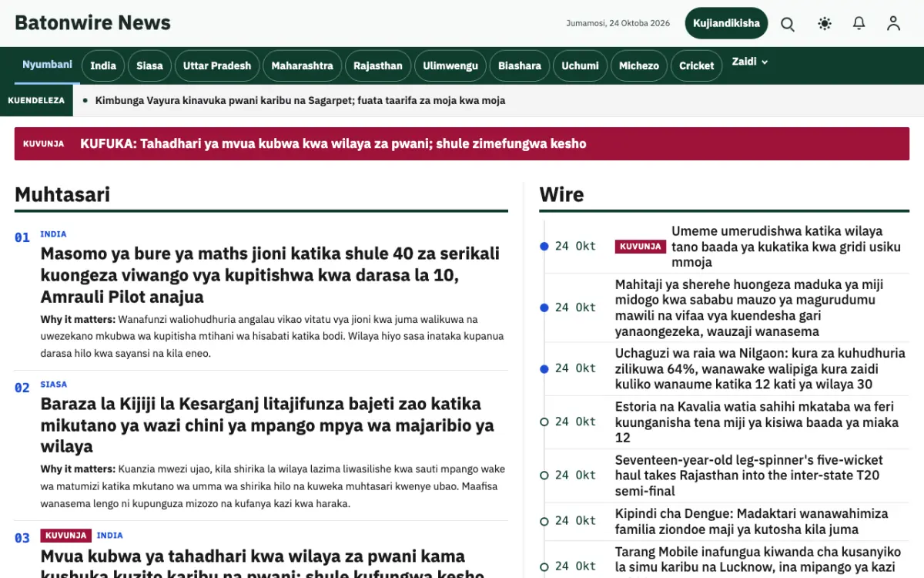Click the SIASA tag on story 02
This screenshot has height=578, width=924.
[x=54, y=385]
